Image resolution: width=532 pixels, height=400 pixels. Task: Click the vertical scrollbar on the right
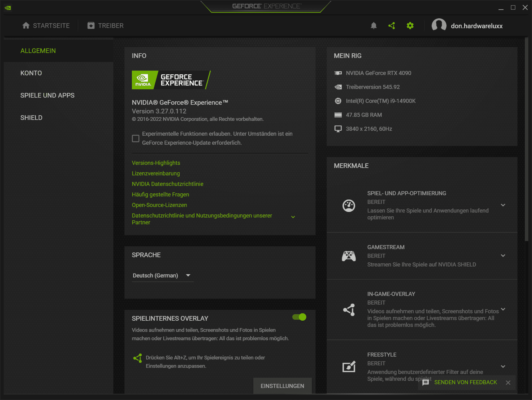click(526, 140)
